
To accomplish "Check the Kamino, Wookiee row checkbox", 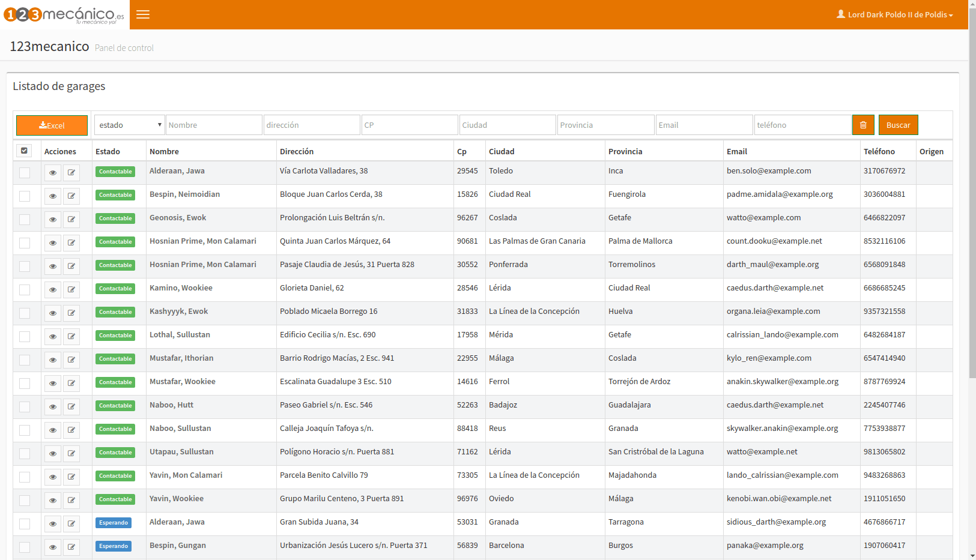I will click(x=25, y=290).
